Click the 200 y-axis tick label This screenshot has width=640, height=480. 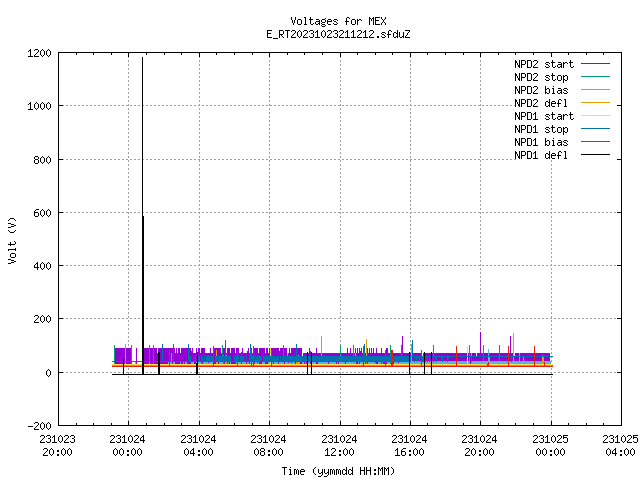(x=42, y=319)
